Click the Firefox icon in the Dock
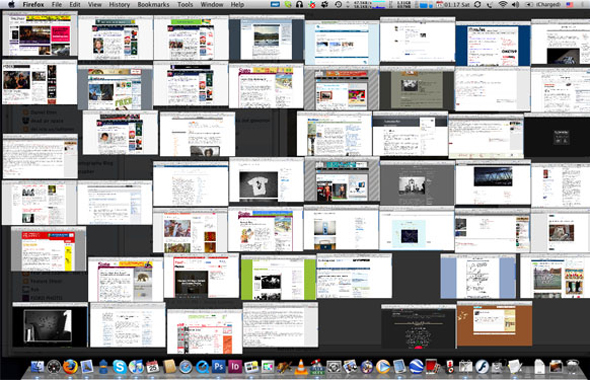 tap(70, 366)
